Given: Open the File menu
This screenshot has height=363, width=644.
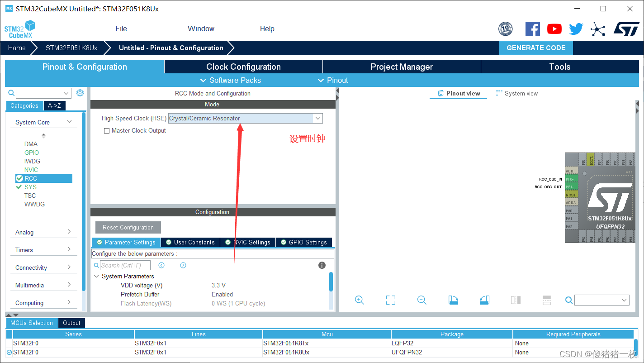Looking at the screenshot, I should point(121,29).
